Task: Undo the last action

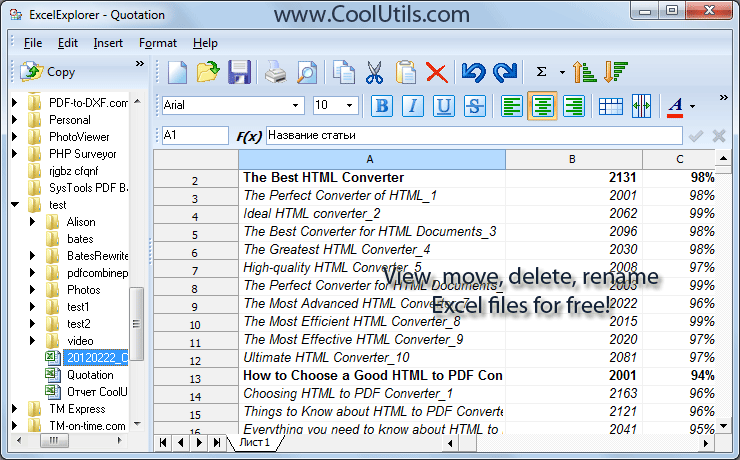Action: coord(472,72)
